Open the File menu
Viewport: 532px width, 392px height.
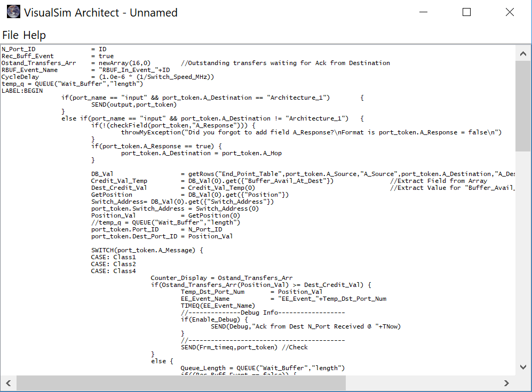[x=10, y=35]
